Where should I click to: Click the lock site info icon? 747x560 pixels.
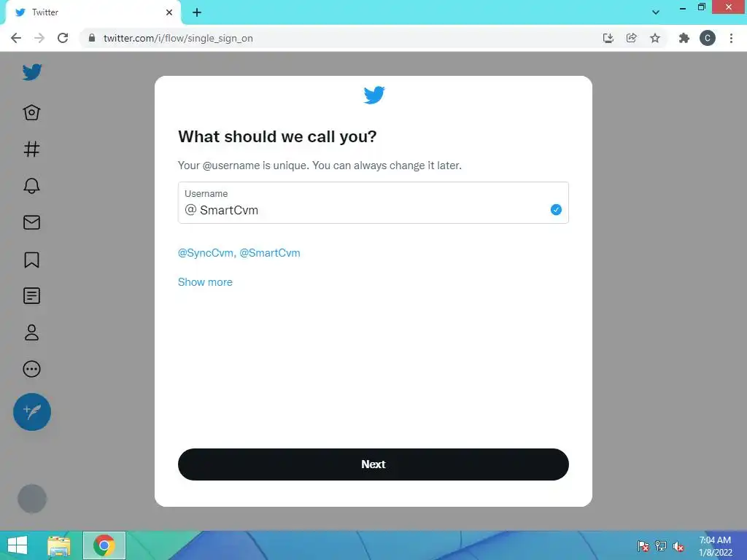click(x=91, y=38)
